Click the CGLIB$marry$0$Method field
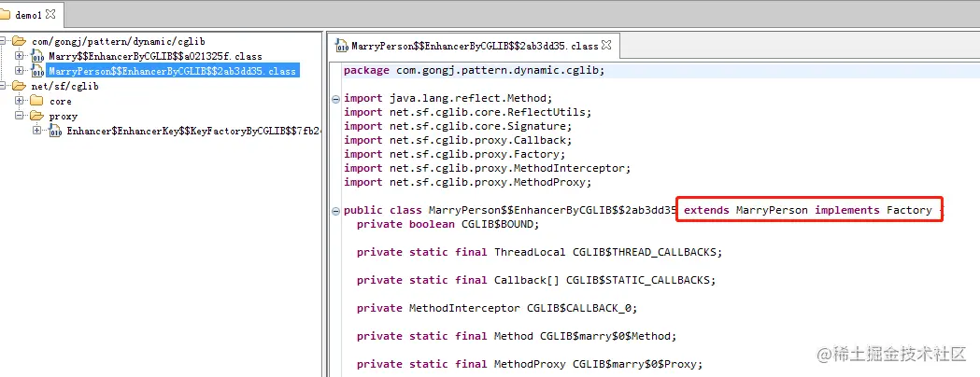Viewport: 980px width, 377px height. (x=517, y=337)
